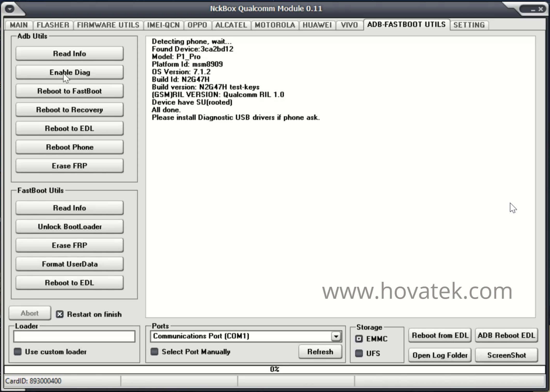Click the CardID: 893000400 status text
Image resolution: width=550 pixels, height=392 pixels.
33,381
